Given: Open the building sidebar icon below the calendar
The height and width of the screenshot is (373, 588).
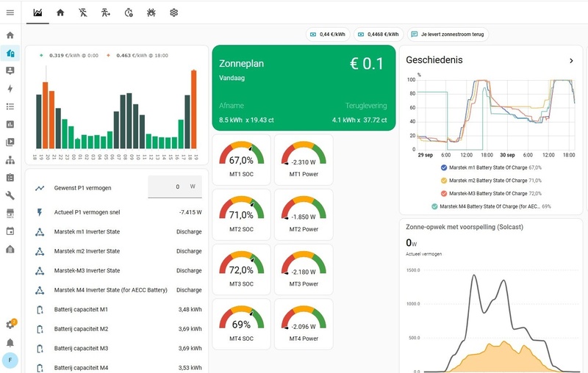Looking at the screenshot, I should click(x=10, y=249).
